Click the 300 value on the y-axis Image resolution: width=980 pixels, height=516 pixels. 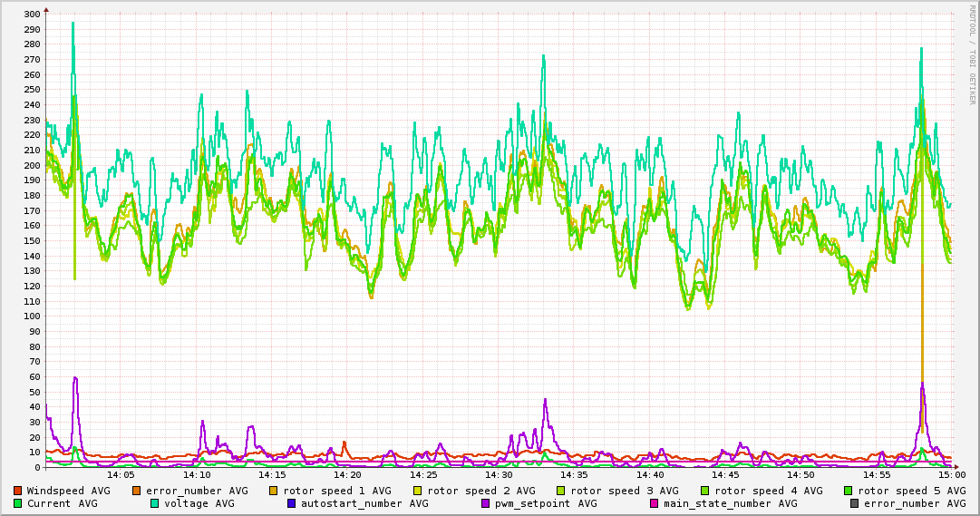pyautogui.click(x=32, y=15)
